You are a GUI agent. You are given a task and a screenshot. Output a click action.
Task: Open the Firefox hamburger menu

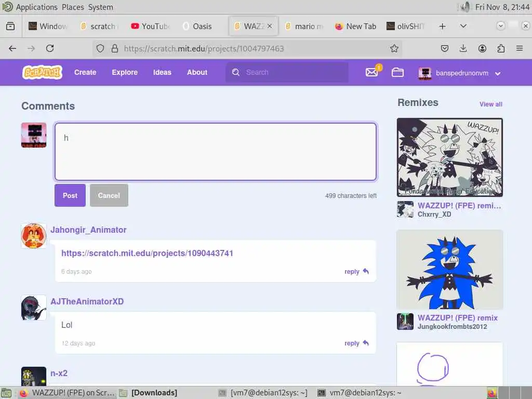520,48
